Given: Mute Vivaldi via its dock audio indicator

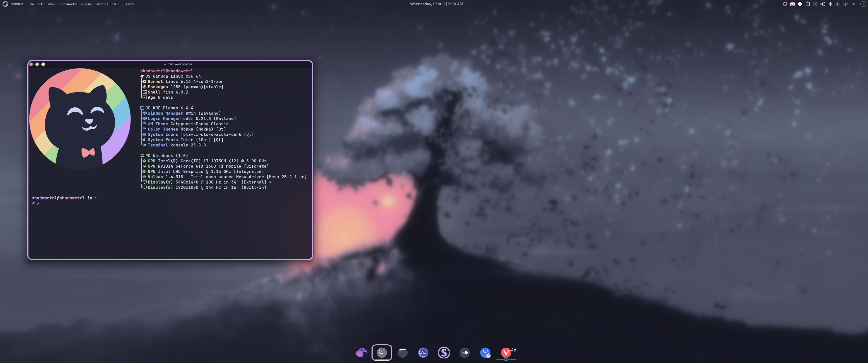Looking at the screenshot, I should tap(513, 350).
